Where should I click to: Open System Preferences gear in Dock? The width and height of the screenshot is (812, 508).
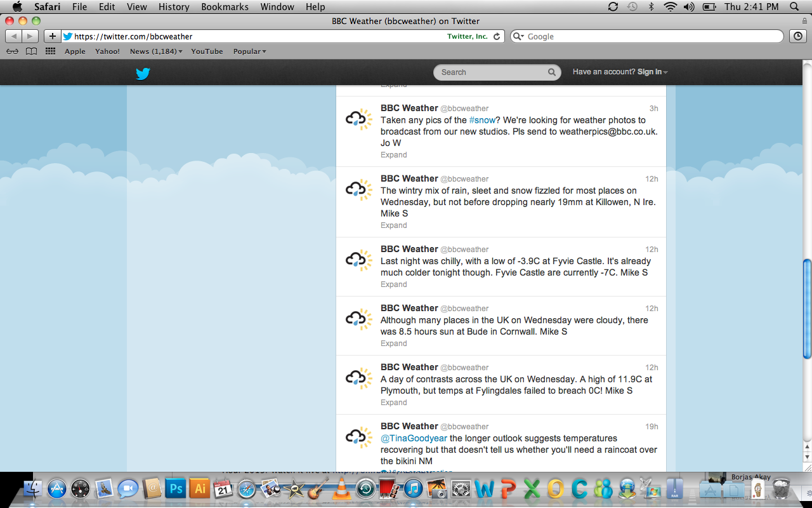click(x=460, y=488)
